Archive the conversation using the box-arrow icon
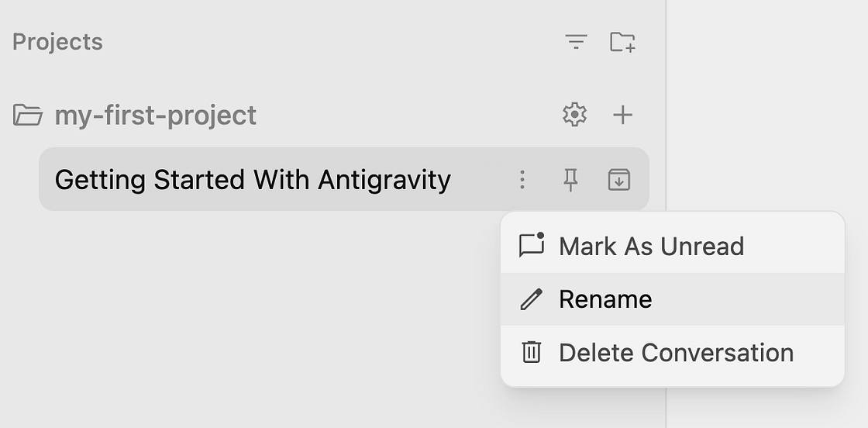 pyautogui.click(x=619, y=180)
